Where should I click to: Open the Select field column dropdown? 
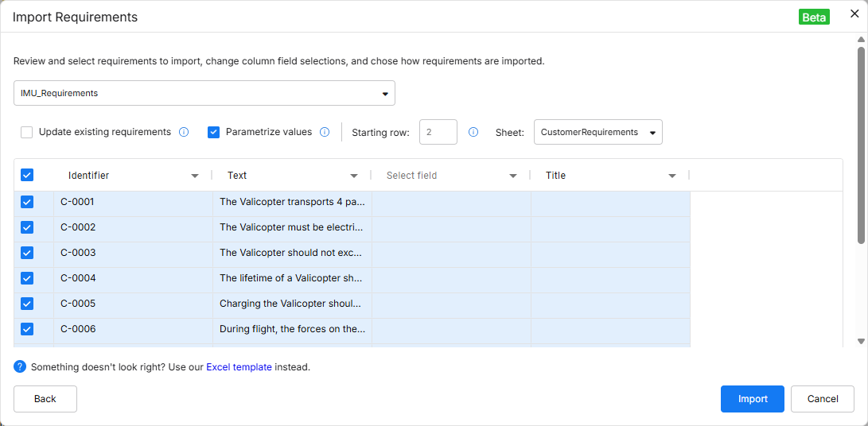(513, 176)
